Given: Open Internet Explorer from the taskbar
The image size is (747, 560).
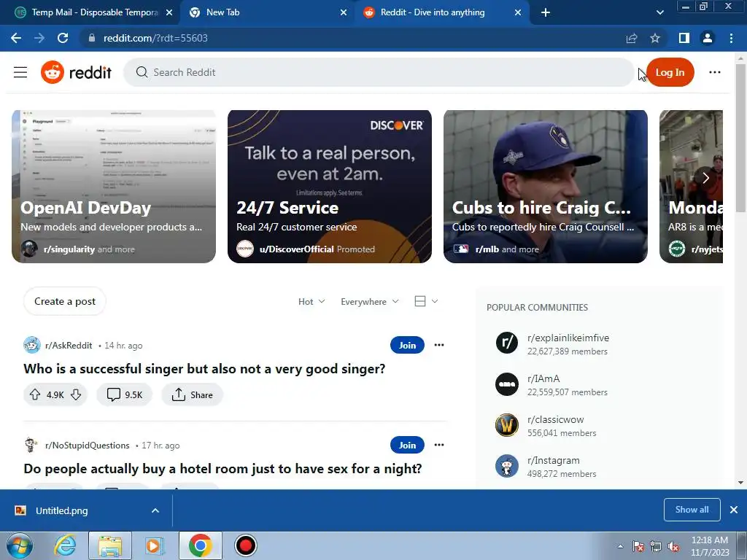Looking at the screenshot, I should [65, 545].
